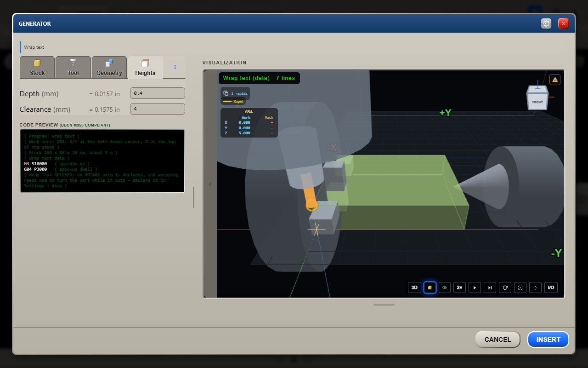Click the Depth (mm) input field
The height and width of the screenshot is (368, 588).
click(x=158, y=93)
